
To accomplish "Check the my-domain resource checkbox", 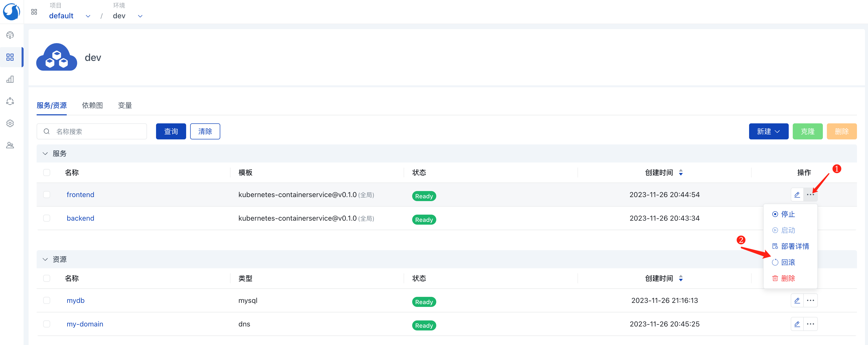I will [46, 324].
